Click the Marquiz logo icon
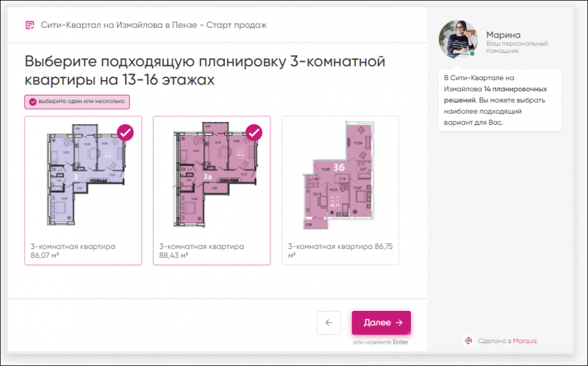This screenshot has width=588, height=366. point(468,340)
